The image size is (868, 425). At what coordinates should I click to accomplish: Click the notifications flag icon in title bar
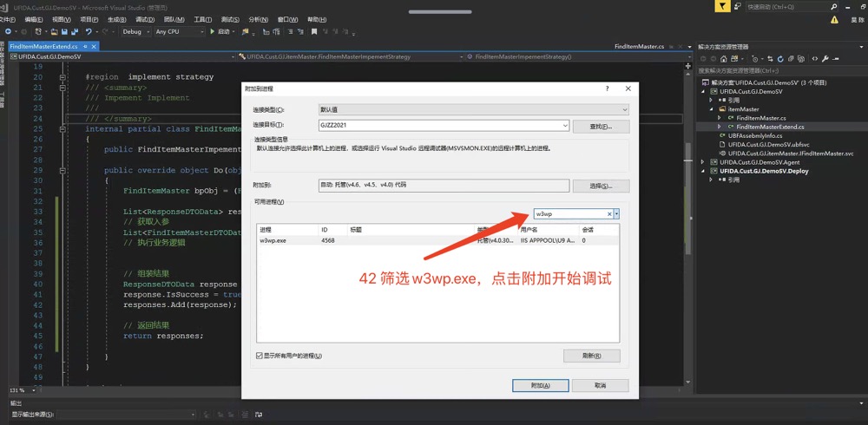(720, 6)
